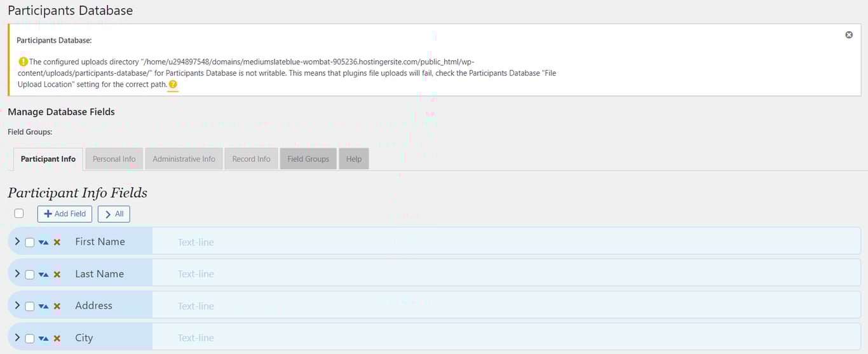Check the Address field checkbox
The width and height of the screenshot is (868, 354).
click(x=29, y=306)
